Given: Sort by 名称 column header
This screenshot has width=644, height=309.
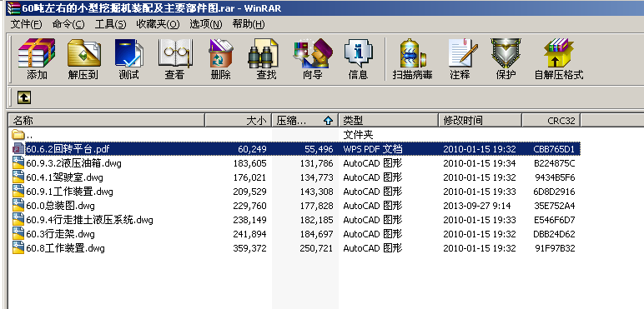Looking at the screenshot, I should point(107,120).
